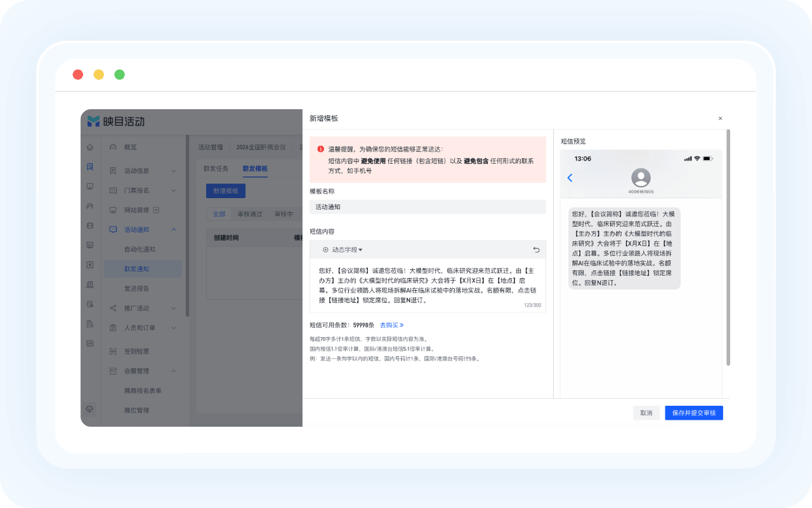Close the 新增模板 dialog
Image resolution: width=812 pixels, height=508 pixels.
[x=720, y=119]
